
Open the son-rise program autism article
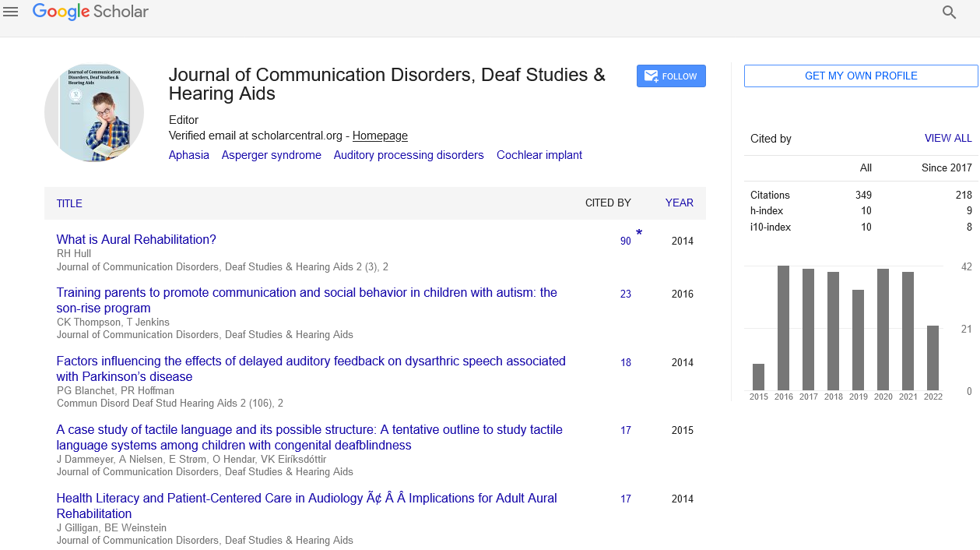click(x=307, y=300)
